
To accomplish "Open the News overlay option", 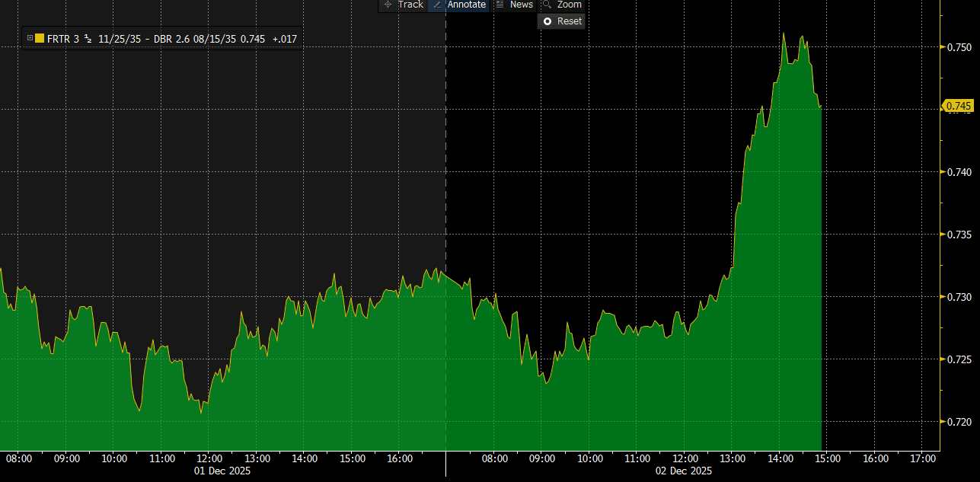I will (514, 5).
